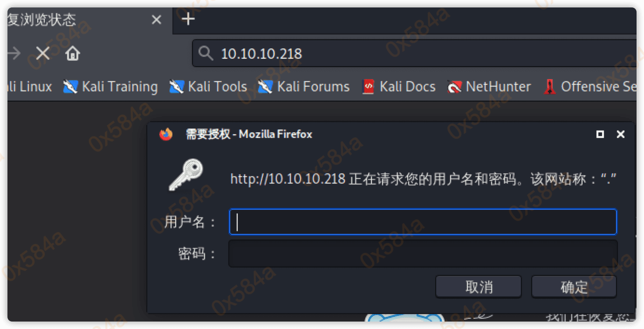This screenshot has width=644, height=329.
Task: Click the address bar showing 10.10.10.218
Action: click(415, 54)
